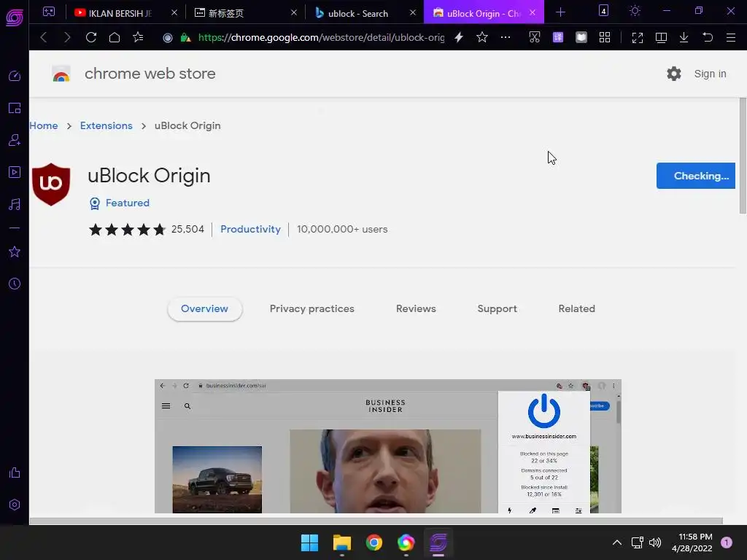Viewport: 747px width, 560px height.
Task: Open the favorites star sidebar icon
Action: (x=15, y=252)
